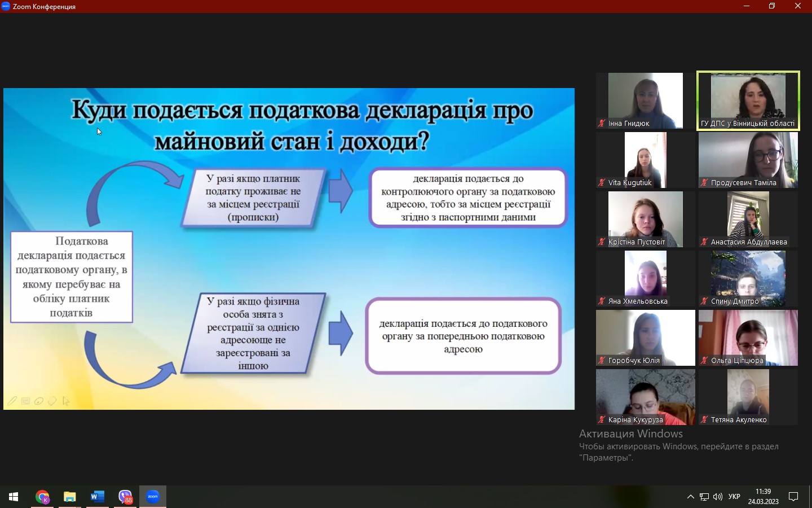Expand hidden system tray icons
This screenshot has width=812, height=508.
click(x=690, y=497)
